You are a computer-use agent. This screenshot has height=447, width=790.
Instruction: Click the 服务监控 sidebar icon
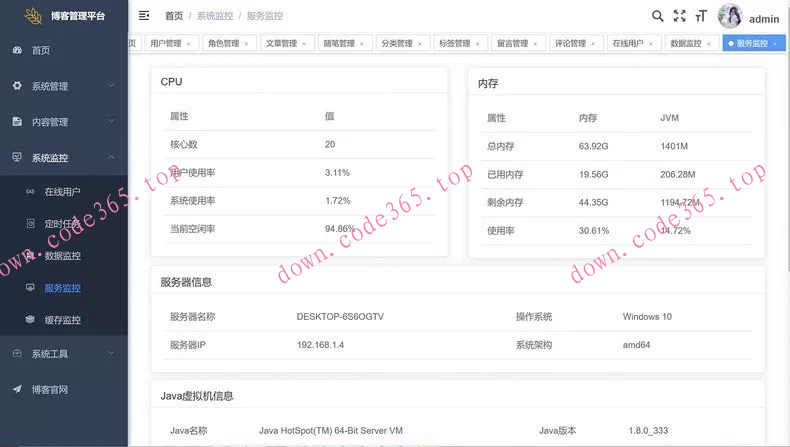pyautogui.click(x=30, y=288)
